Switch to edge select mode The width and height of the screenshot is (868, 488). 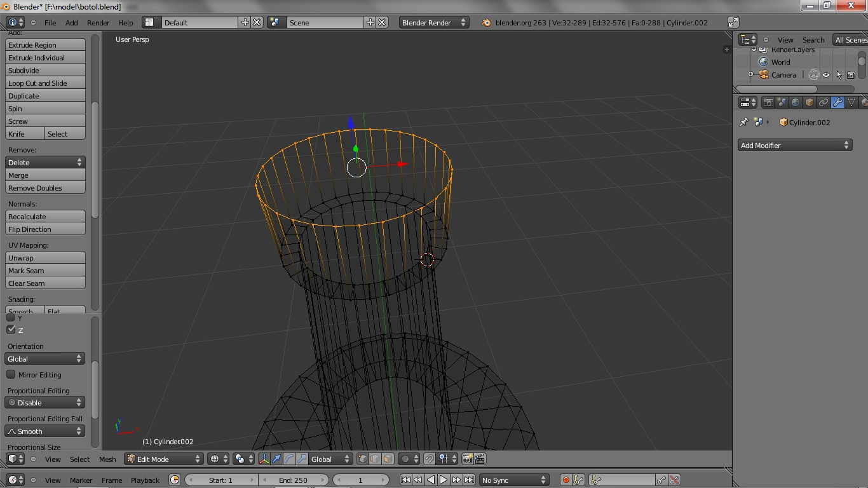coord(376,459)
